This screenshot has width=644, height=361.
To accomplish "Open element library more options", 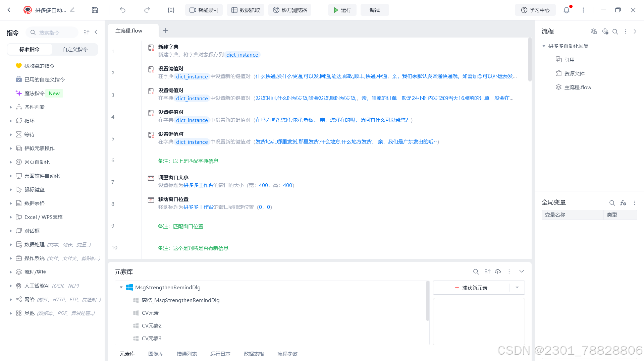I will point(509,272).
